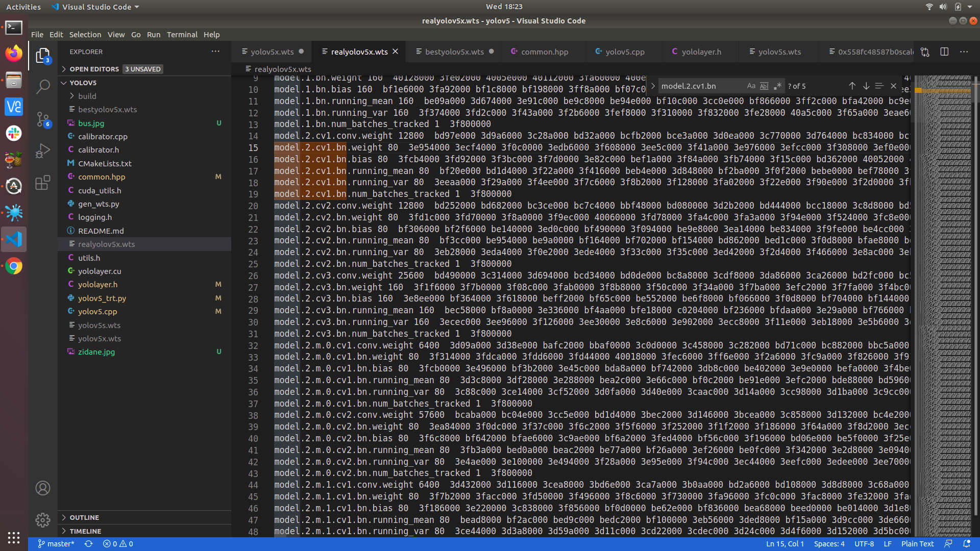Image resolution: width=980 pixels, height=551 pixels.
Task: Click the synchronize changes icon in status bar
Action: (88, 544)
